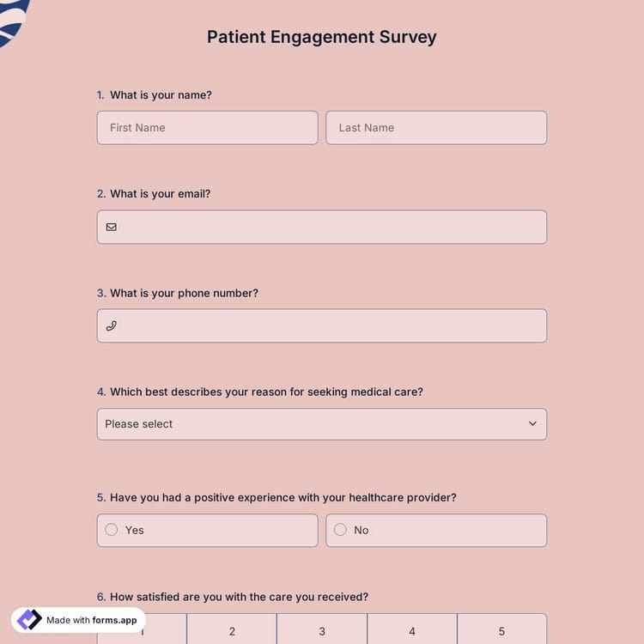This screenshot has width=644, height=644.
Task: Choose satisfaction rating 5
Action: click(502, 631)
